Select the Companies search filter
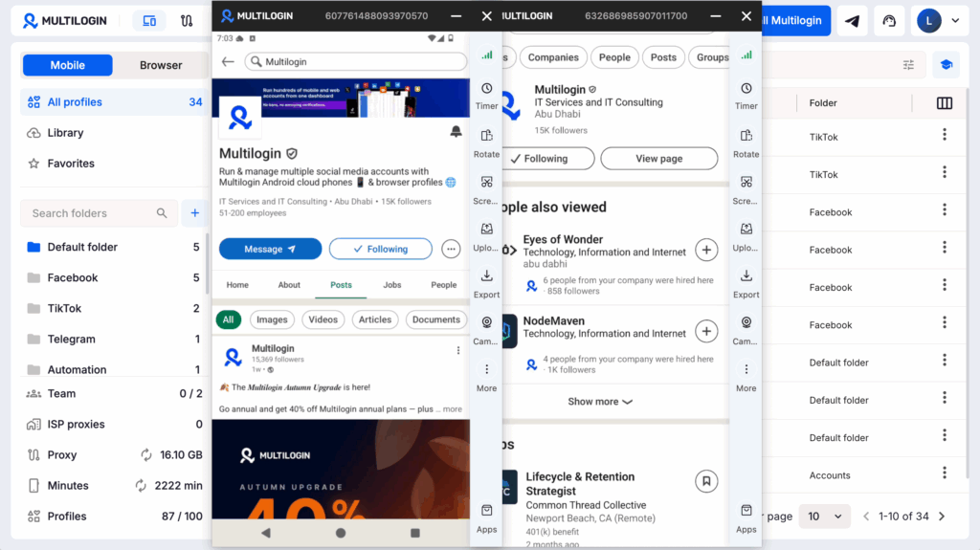Viewport: 980px width, 550px height. point(553,57)
